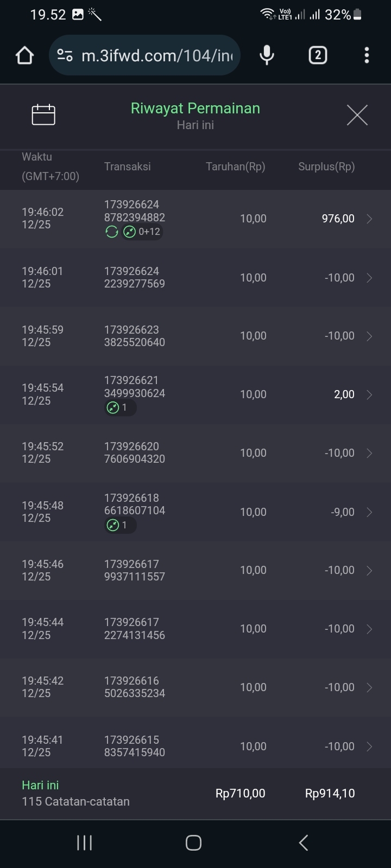Expand the 19:45:41 transaction chevron
The image size is (391, 868).
coord(369,746)
